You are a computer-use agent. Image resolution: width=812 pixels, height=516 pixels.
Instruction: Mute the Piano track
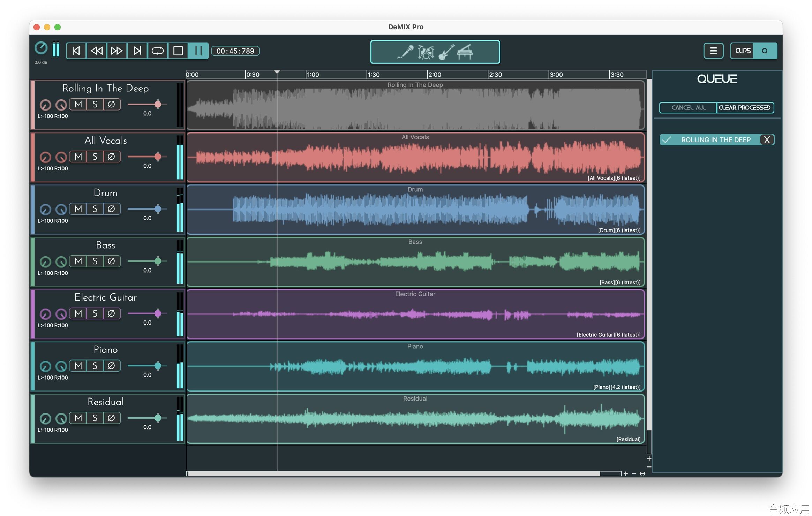coord(78,366)
